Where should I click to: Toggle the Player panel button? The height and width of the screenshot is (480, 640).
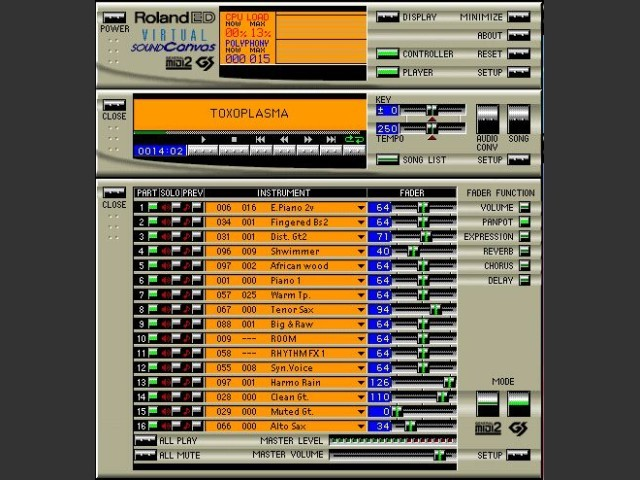coord(387,72)
